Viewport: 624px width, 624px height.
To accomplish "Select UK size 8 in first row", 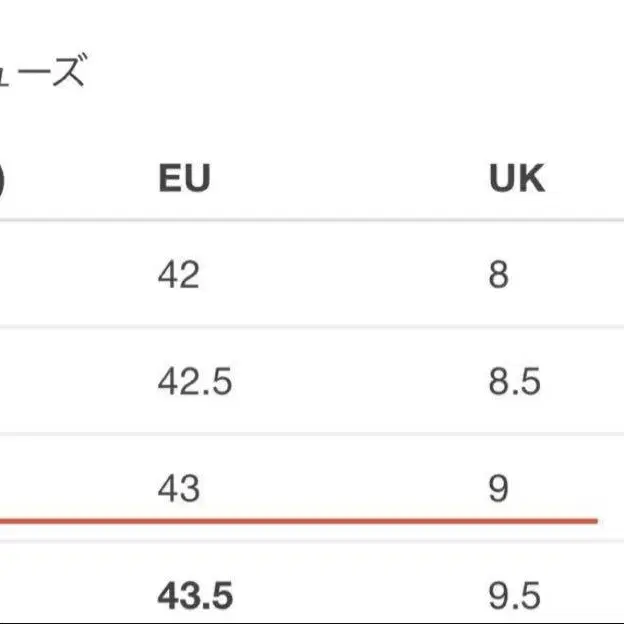I will (x=499, y=275).
